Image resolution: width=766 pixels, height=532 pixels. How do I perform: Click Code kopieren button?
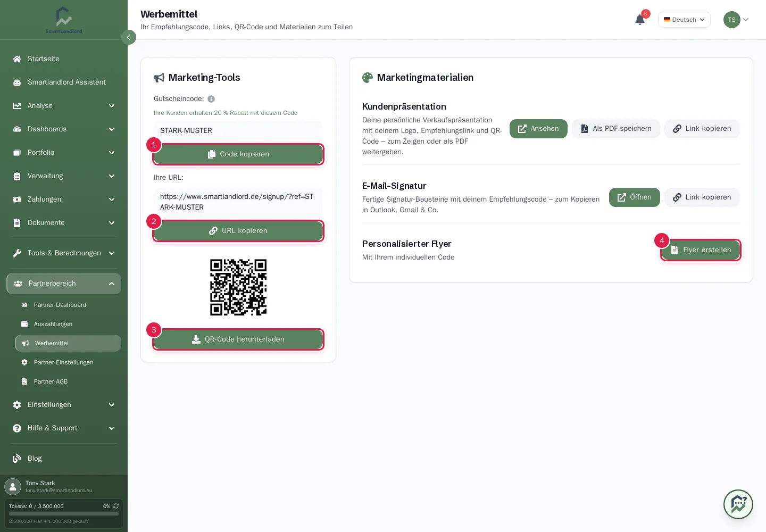point(238,154)
